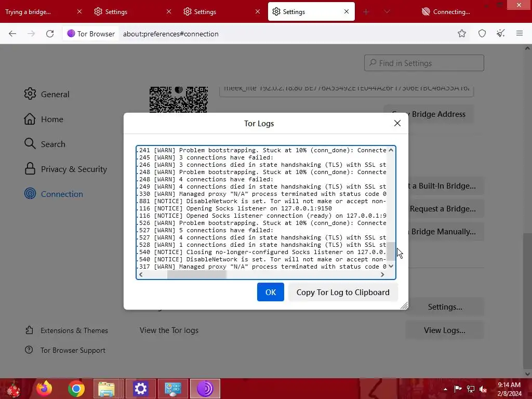This screenshot has width=532, height=399.
Task: Click the log's horizontal scrollbar right arrow
Action: pos(382,274)
